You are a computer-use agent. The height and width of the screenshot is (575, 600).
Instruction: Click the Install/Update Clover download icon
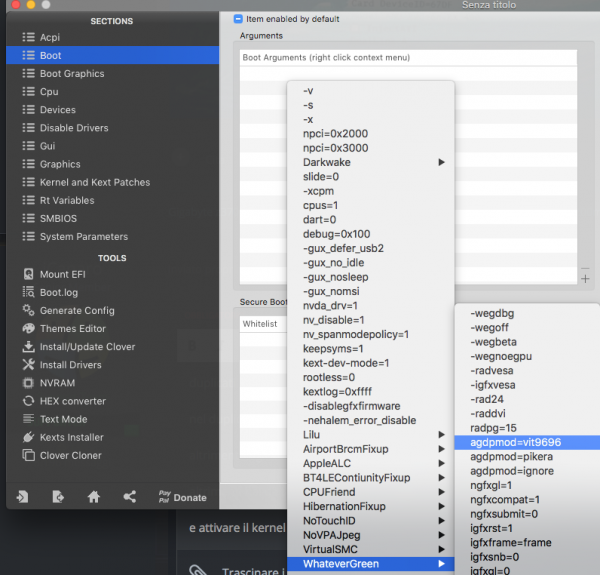pyautogui.click(x=28, y=347)
